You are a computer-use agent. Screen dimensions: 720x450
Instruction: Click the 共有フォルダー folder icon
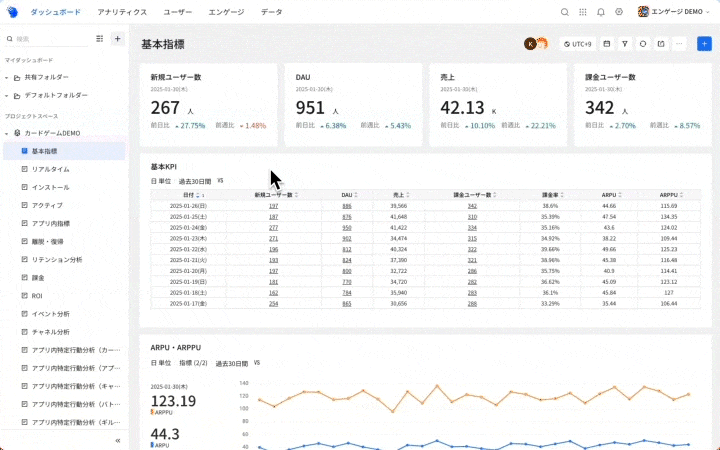click(17, 78)
